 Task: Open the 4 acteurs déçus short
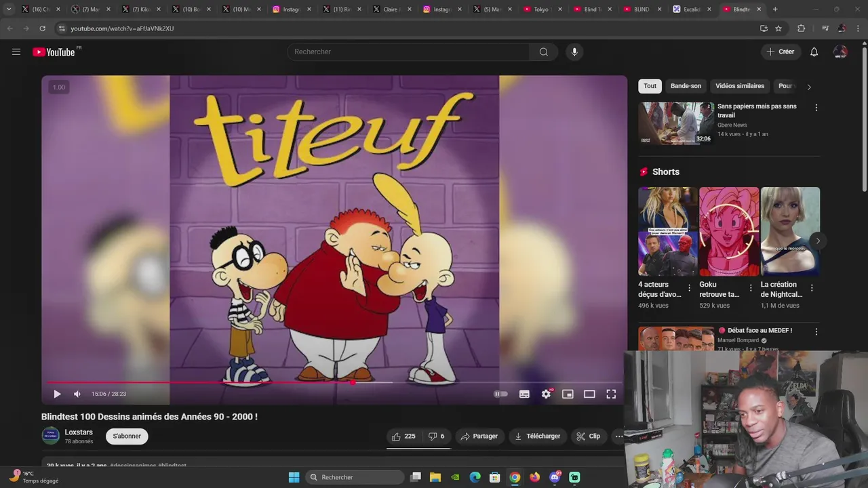pyautogui.click(x=667, y=231)
